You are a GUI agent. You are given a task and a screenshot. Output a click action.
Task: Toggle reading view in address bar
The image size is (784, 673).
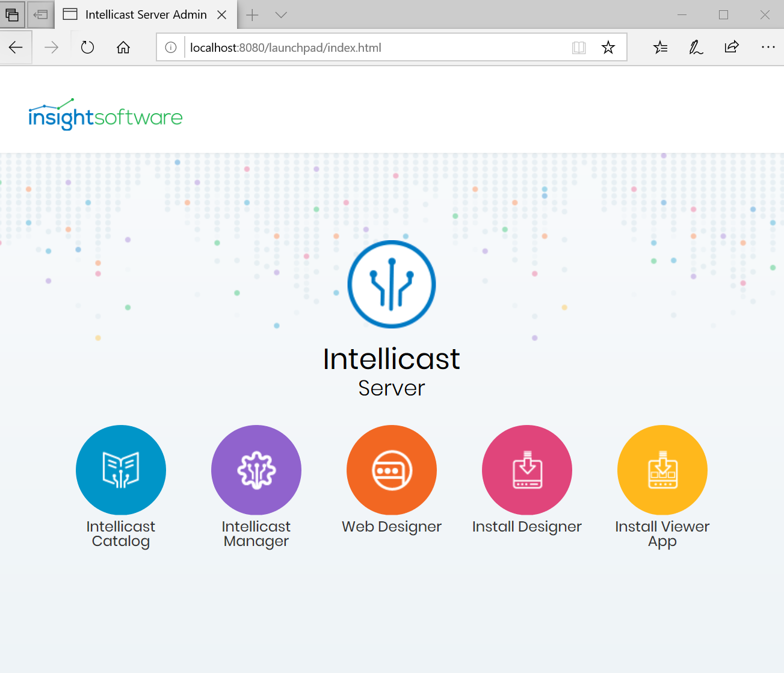point(579,48)
